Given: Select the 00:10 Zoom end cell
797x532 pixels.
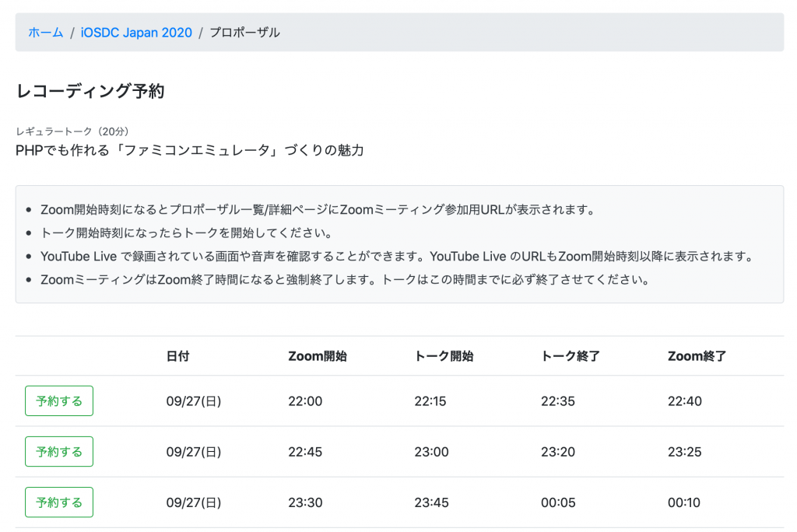Looking at the screenshot, I should (x=683, y=503).
